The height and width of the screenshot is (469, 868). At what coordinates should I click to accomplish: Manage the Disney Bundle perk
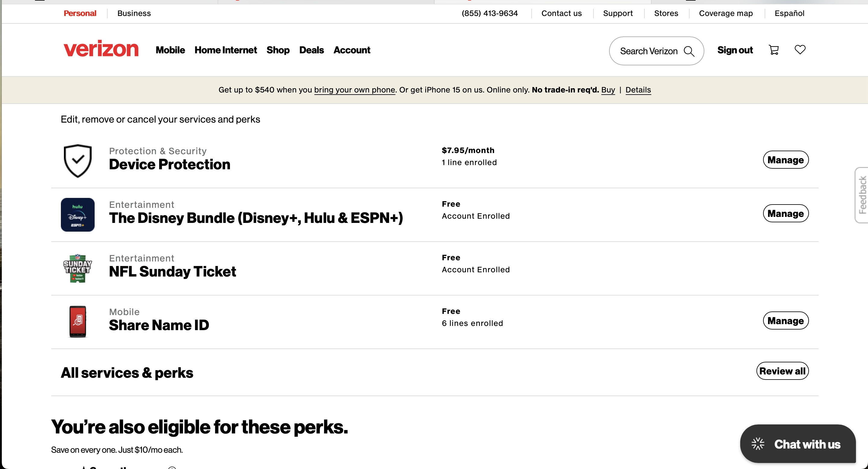pos(785,214)
